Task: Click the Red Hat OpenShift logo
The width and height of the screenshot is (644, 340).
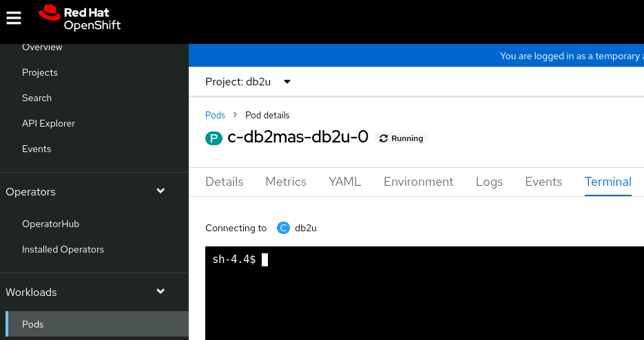Action: [x=80, y=19]
